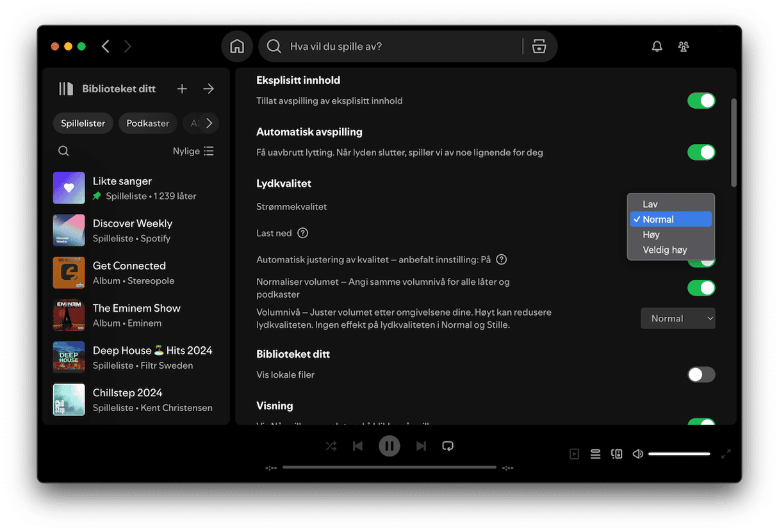
Task: Adjust the volume slider
Action: click(x=679, y=454)
